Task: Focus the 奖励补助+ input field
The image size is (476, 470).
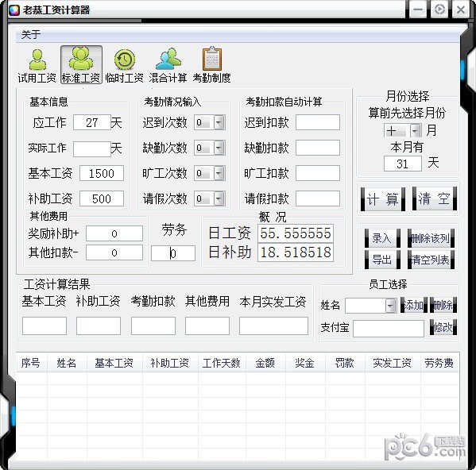Action: (114, 233)
